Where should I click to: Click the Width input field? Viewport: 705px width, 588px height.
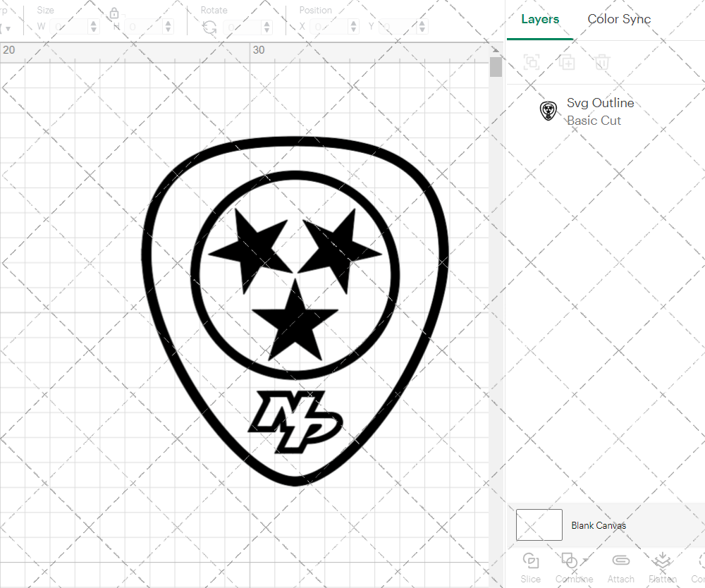[69, 27]
